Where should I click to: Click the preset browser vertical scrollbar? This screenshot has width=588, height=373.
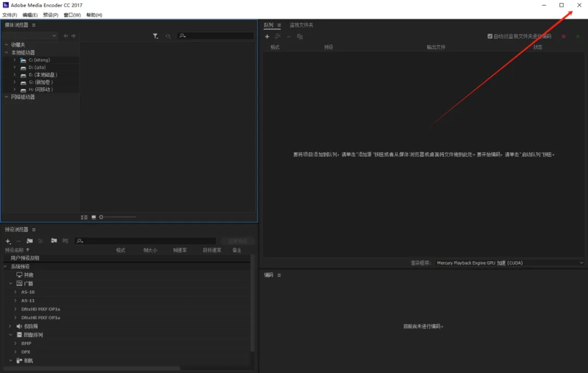(x=253, y=303)
